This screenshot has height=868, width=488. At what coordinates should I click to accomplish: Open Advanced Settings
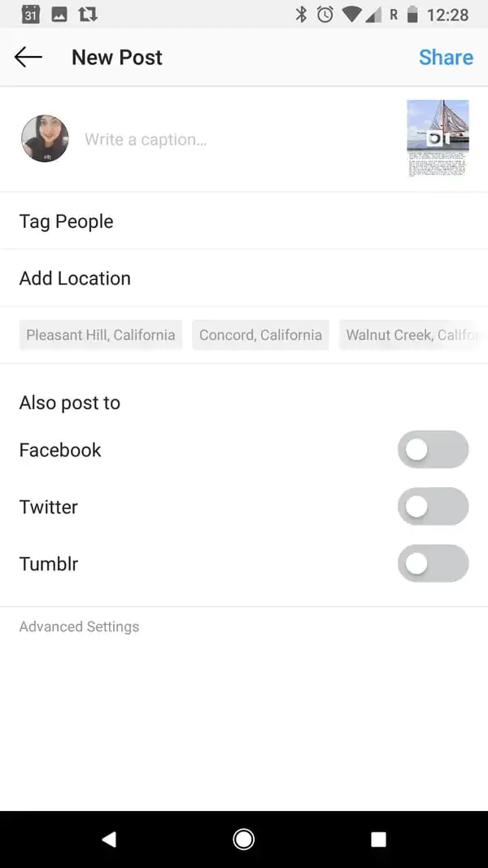(x=79, y=626)
